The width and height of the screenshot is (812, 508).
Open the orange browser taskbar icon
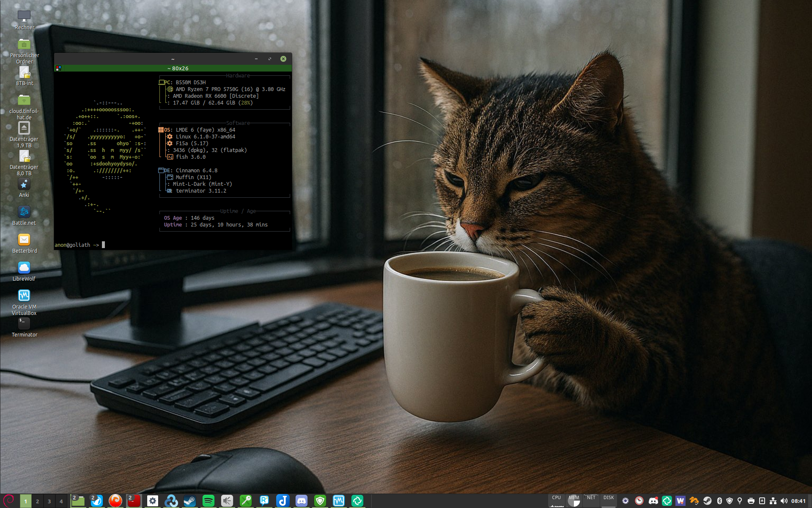(115, 501)
